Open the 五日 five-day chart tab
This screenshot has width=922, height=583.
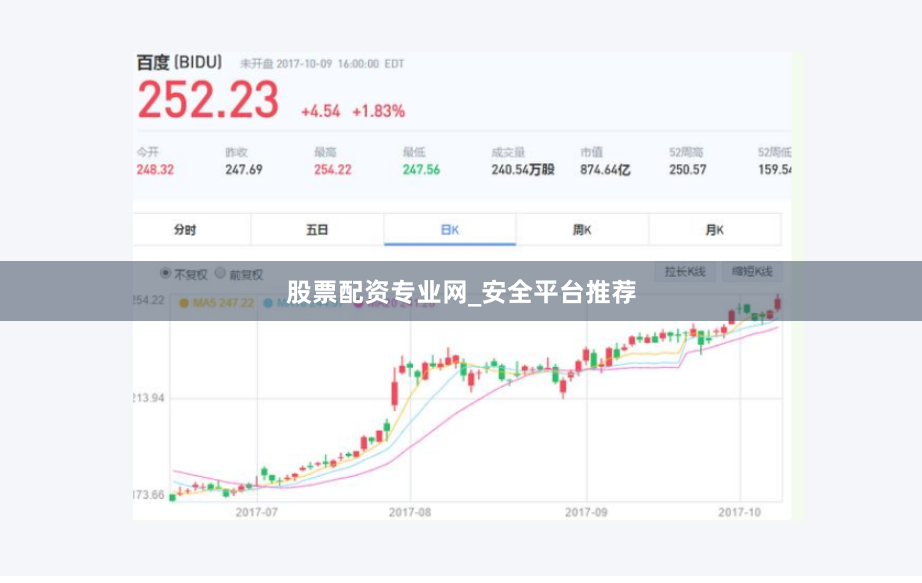(x=317, y=229)
